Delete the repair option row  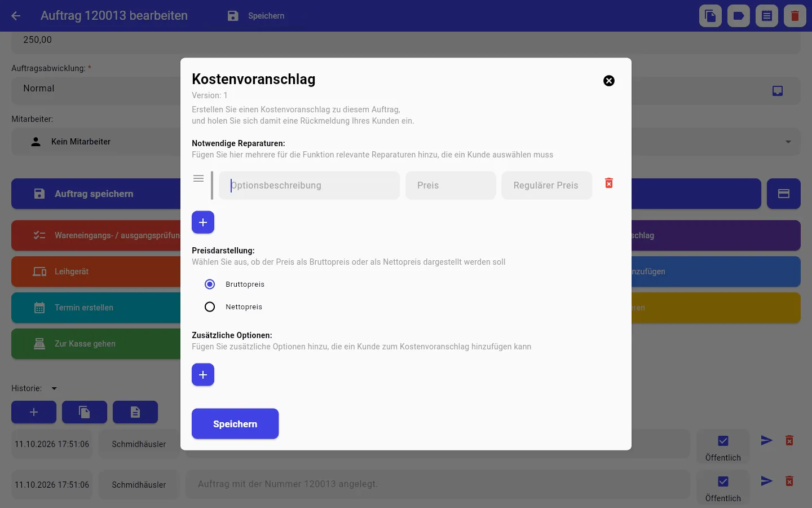click(609, 183)
